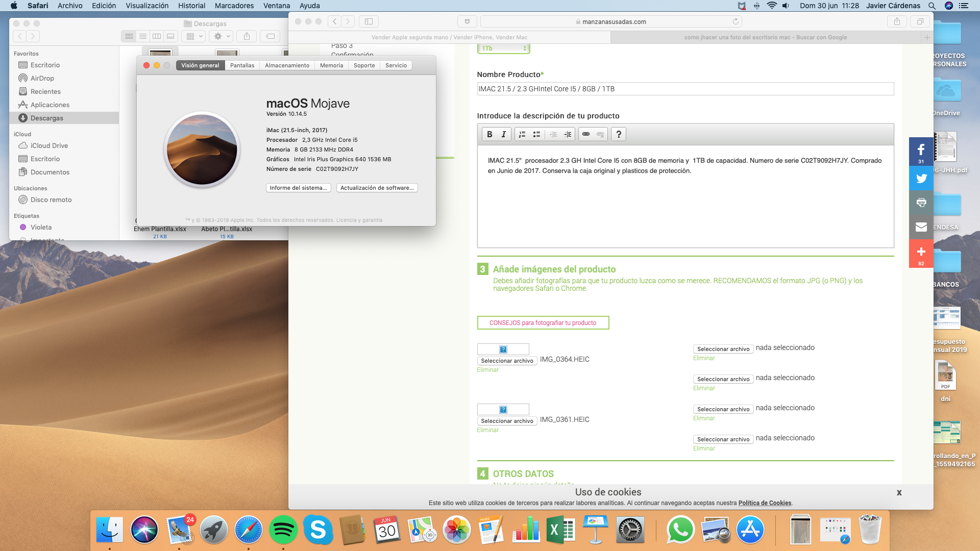Share page on Facebook sidebar icon
The width and height of the screenshot is (980, 551).
(921, 151)
